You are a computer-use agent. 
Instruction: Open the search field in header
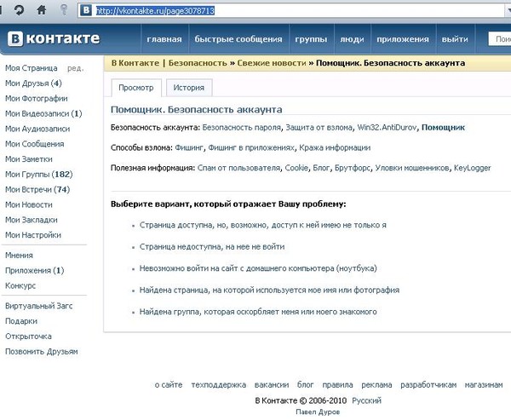tap(500, 39)
